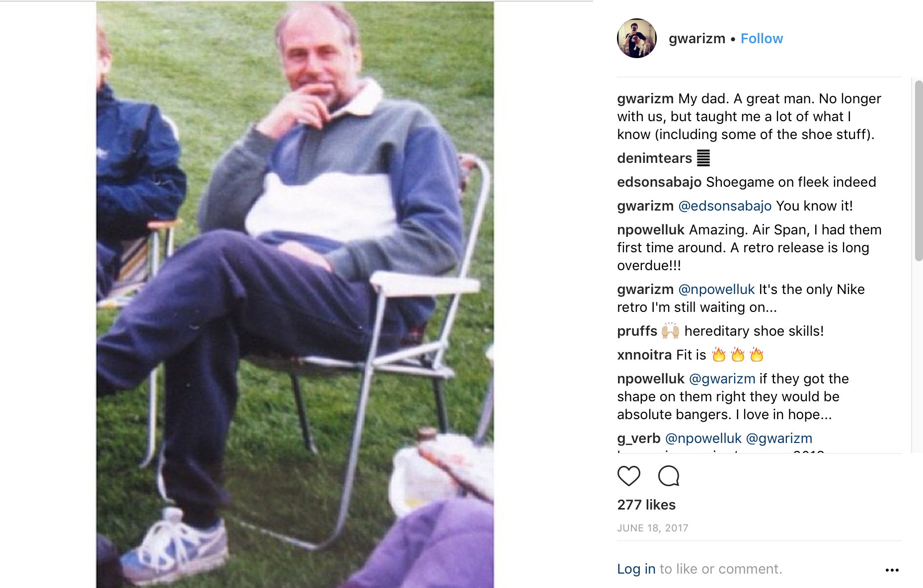Open gwarizm profile picture avatar
Image resolution: width=923 pixels, height=588 pixels.
[x=637, y=38]
